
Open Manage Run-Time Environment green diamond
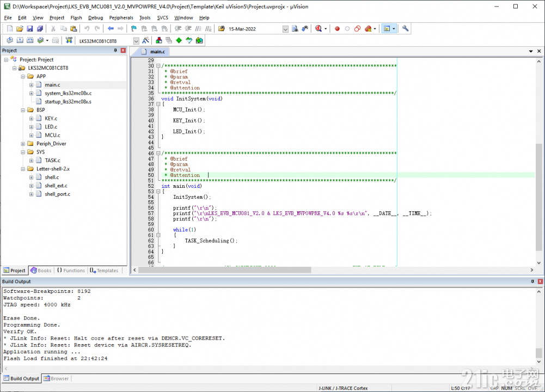coord(179,41)
